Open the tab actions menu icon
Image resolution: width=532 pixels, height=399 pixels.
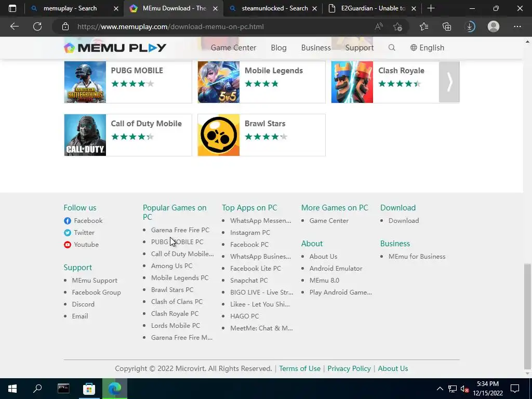(x=12, y=8)
